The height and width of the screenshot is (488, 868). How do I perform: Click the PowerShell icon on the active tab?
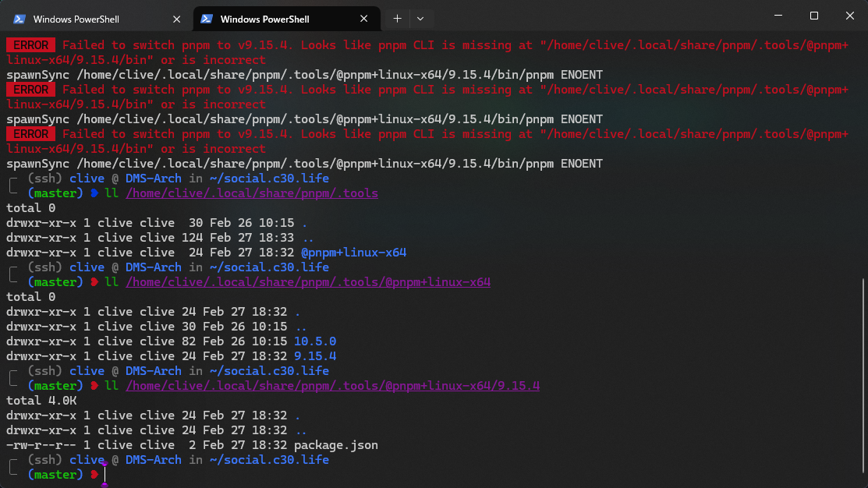point(207,19)
